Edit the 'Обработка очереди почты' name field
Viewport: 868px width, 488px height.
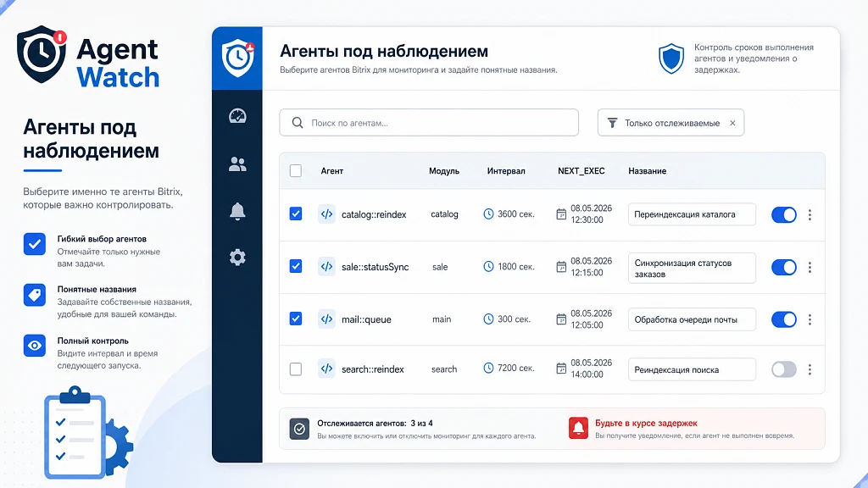coord(692,319)
